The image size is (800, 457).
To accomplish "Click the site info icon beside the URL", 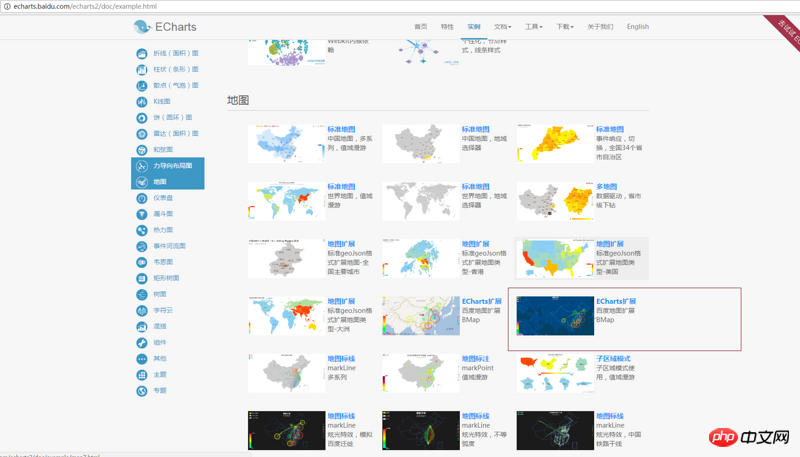I will click(7, 6).
